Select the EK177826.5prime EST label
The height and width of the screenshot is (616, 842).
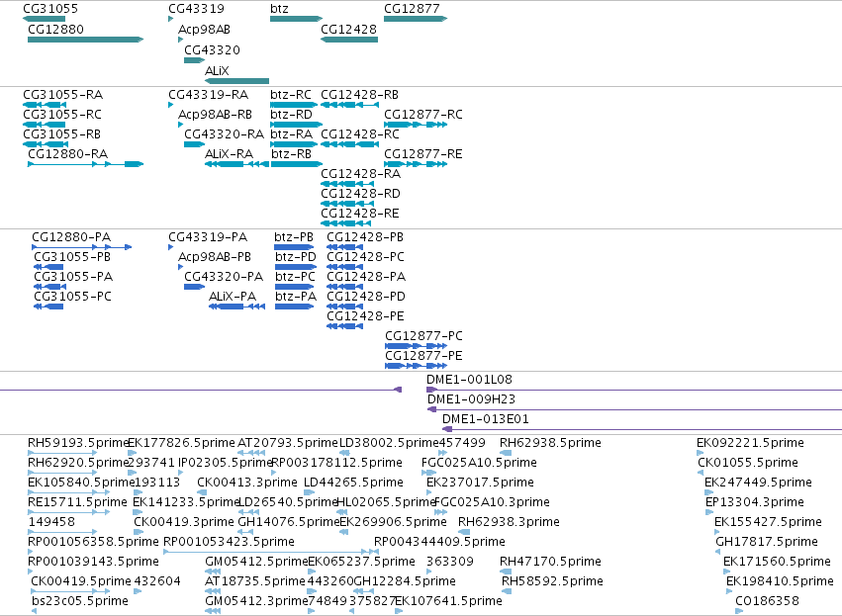tap(181, 443)
